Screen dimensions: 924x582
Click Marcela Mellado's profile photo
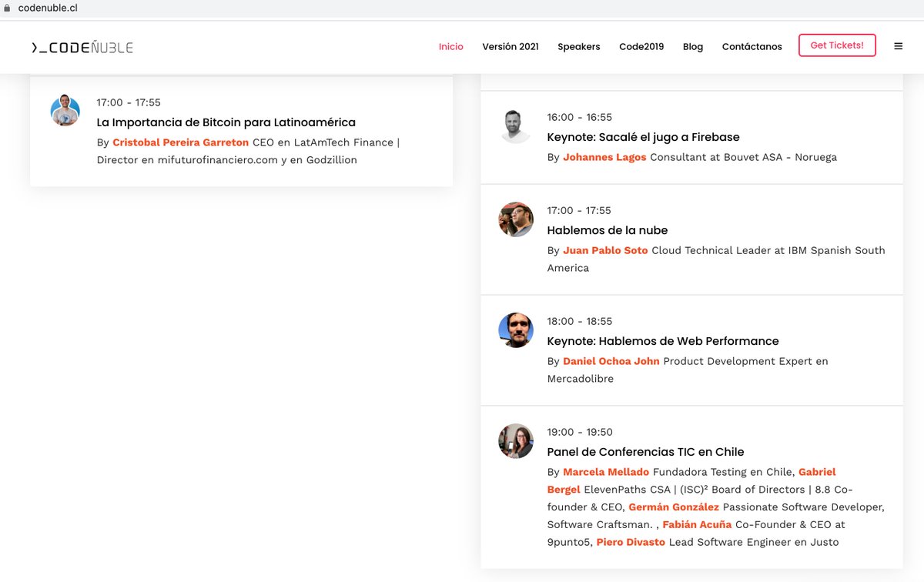click(515, 441)
